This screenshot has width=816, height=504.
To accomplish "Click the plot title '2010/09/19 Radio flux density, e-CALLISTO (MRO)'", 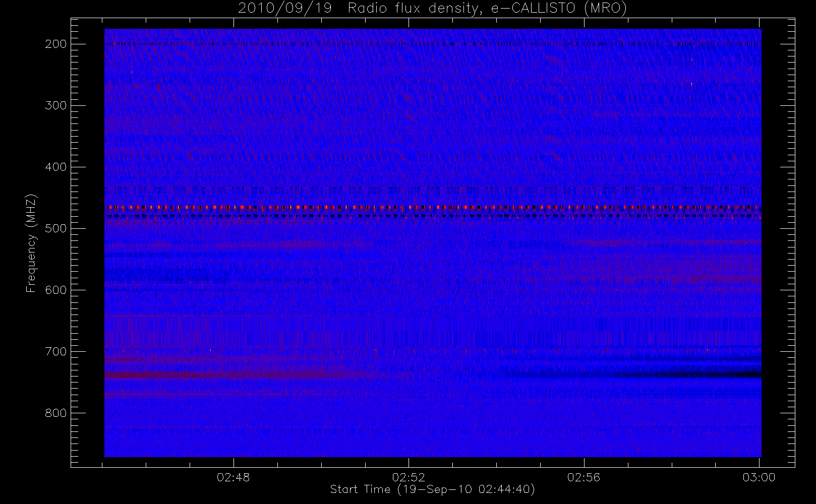I will (432, 9).
